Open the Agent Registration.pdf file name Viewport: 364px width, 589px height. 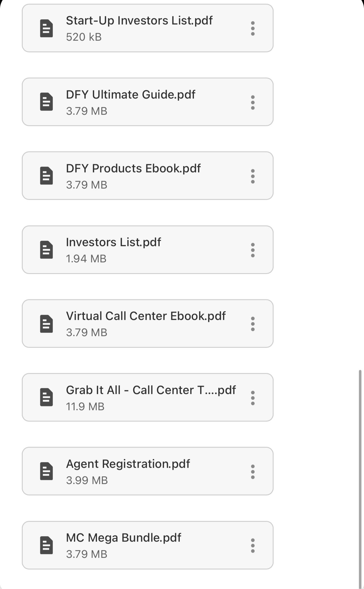click(x=128, y=464)
